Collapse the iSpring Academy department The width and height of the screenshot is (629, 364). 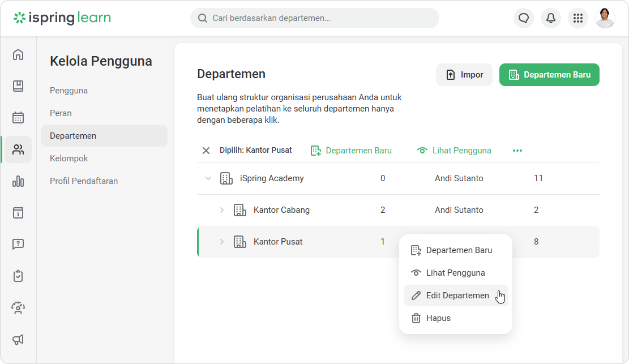(208, 178)
